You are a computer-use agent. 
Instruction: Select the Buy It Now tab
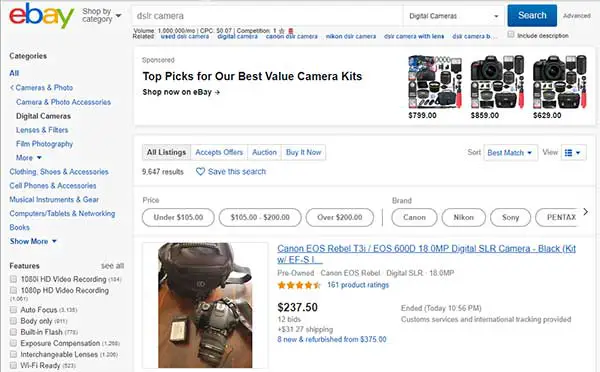point(303,152)
